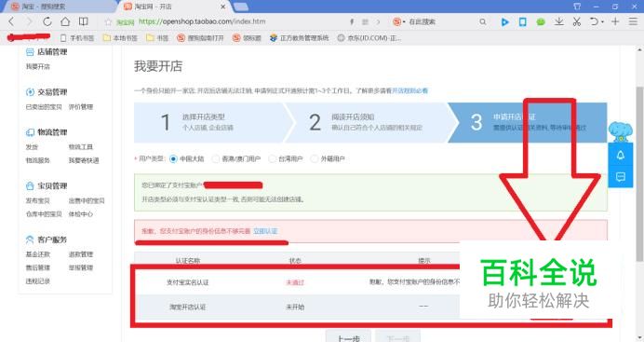Open 我要寄快递 link

pos(84,160)
